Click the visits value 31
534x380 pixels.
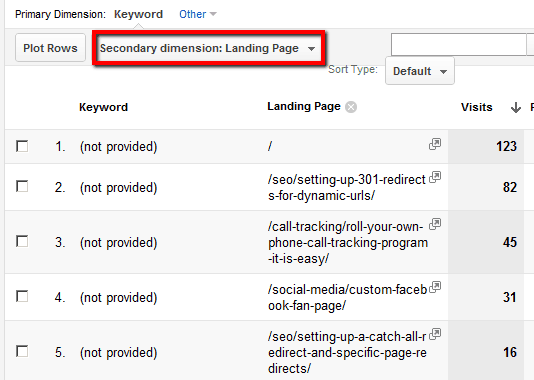[510, 297]
